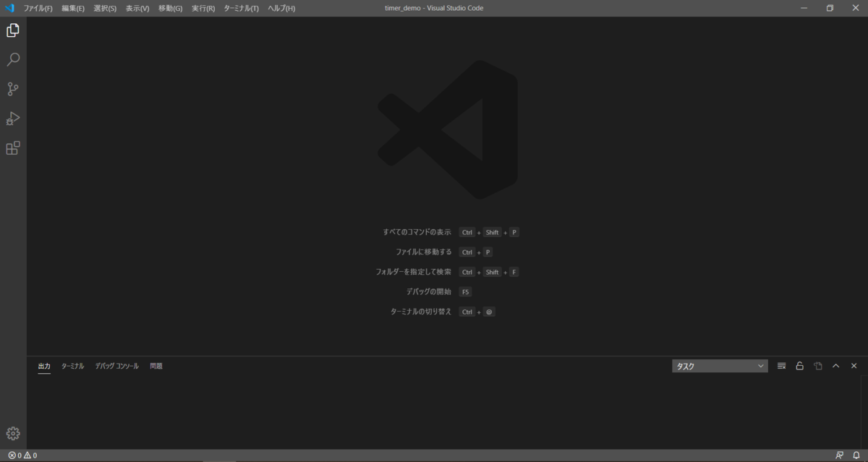Open the 表示(V) menu
The image size is (868, 462).
pyautogui.click(x=137, y=8)
